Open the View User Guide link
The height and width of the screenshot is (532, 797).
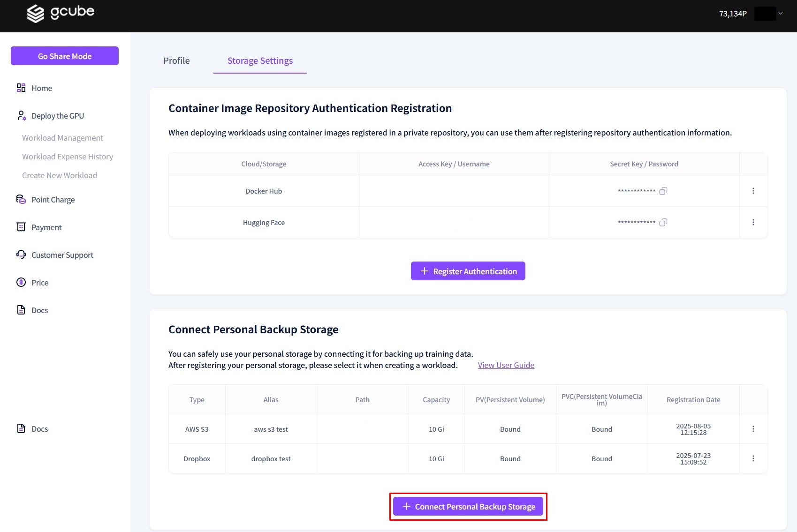pos(506,365)
